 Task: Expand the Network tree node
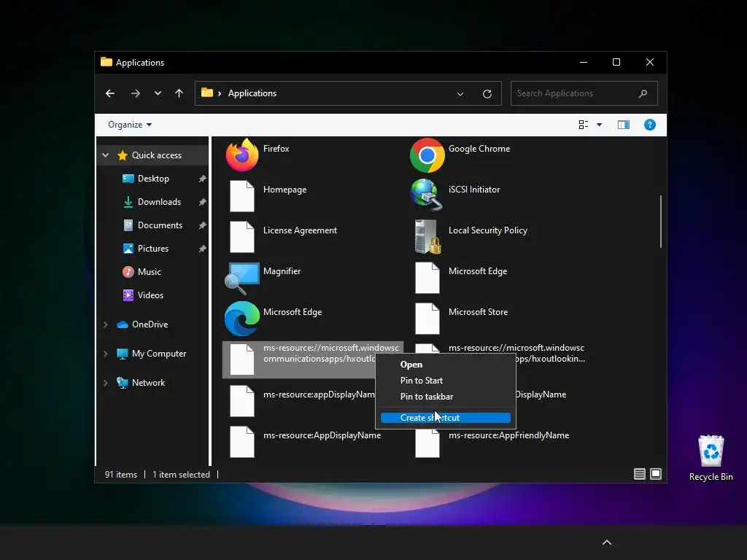(x=106, y=383)
